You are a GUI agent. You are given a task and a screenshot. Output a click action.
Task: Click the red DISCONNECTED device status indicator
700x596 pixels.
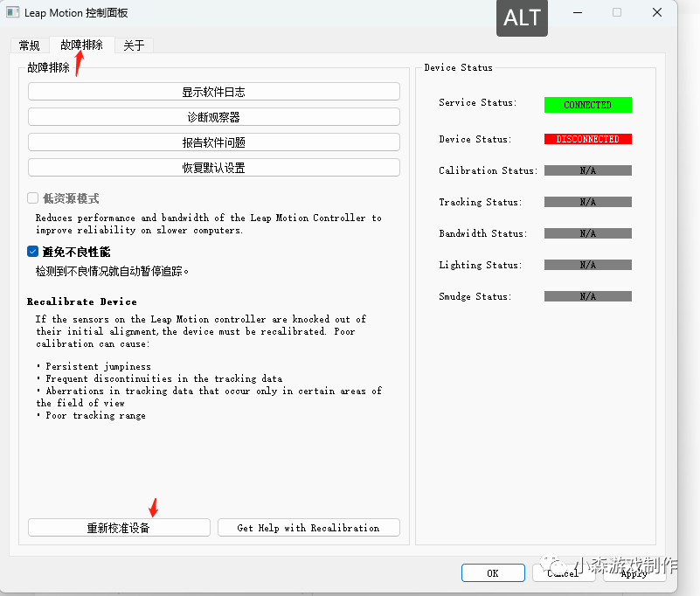(x=587, y=137)
